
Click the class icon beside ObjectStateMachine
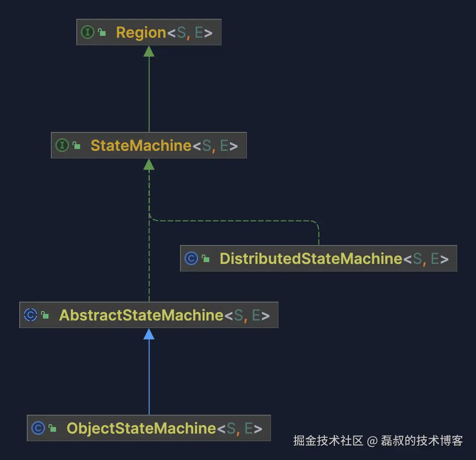[39, 428]
